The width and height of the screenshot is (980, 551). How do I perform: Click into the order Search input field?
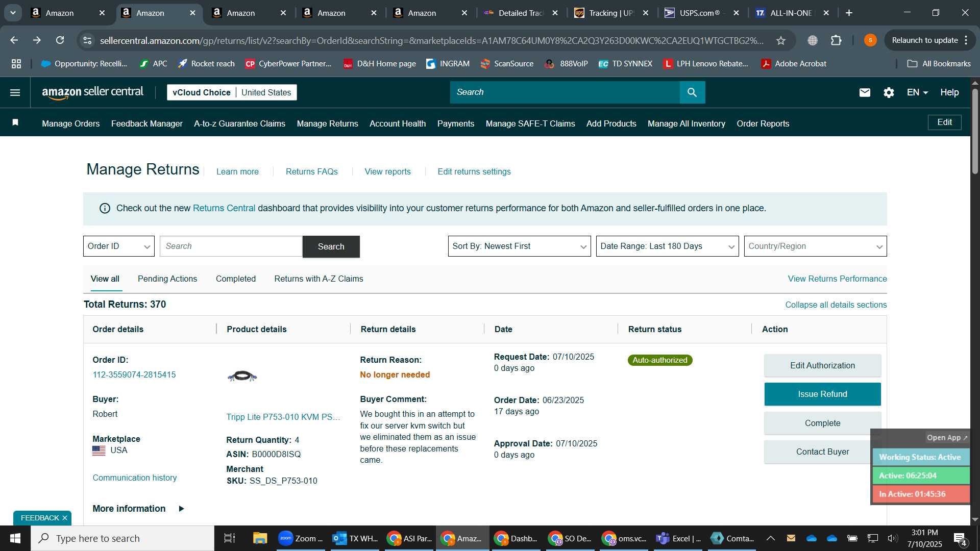click(x=231, y=246)
